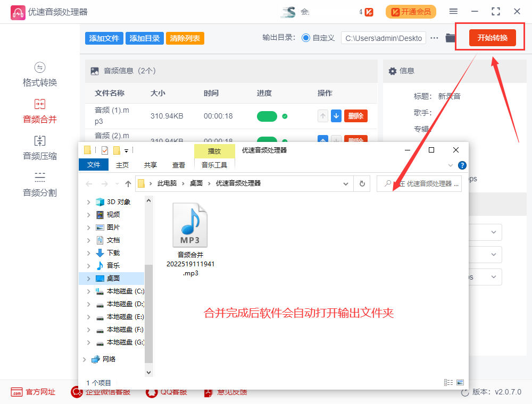Click the QQ客服 support icon
This screenshot has height=404, width=532.
point(151,392)
